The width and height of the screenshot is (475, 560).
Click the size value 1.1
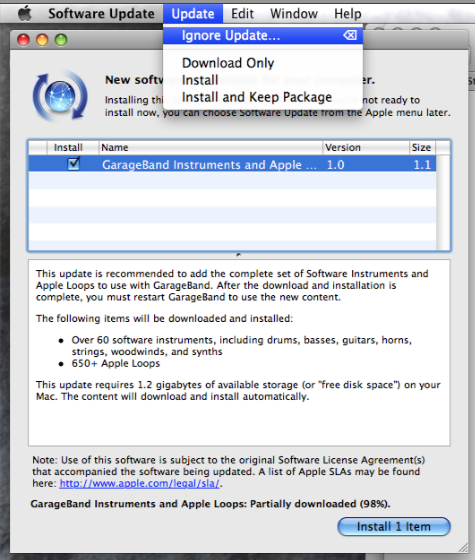[x=422, y=165]
